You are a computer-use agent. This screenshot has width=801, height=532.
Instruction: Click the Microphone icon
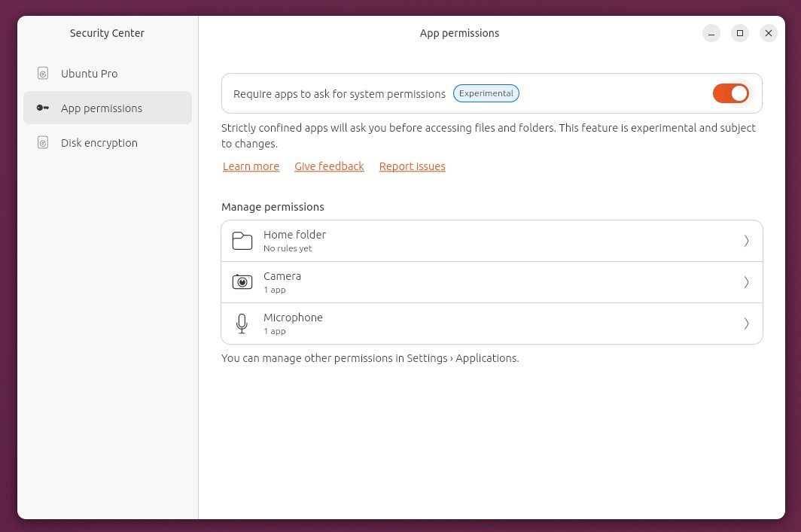(242, 324)
